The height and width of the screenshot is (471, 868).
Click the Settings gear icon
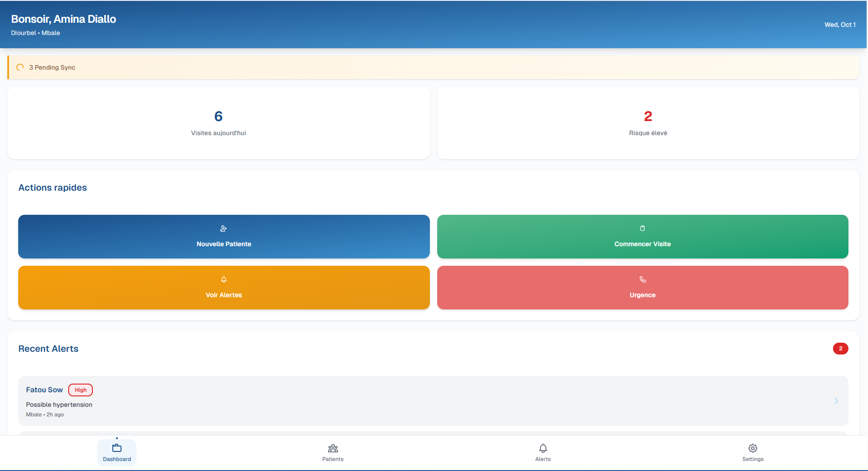pyautogui.click(x=752, y=448)
